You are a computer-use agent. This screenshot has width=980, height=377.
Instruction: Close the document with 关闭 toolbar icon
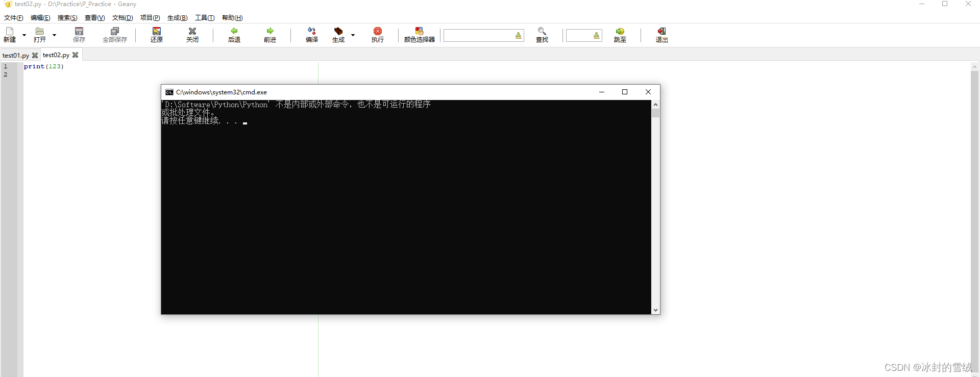tap(192, 35)
